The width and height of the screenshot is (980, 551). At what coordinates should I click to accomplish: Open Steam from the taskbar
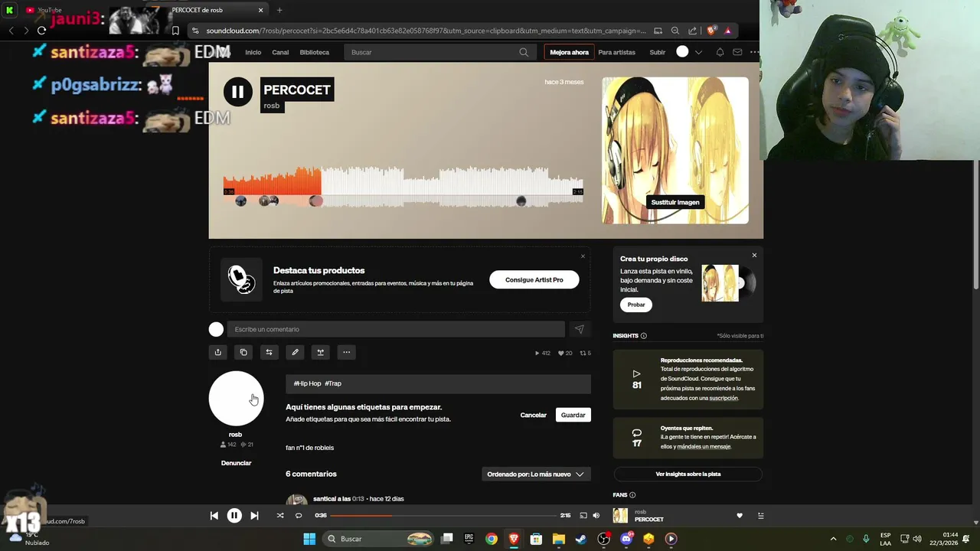click(581, 539)
